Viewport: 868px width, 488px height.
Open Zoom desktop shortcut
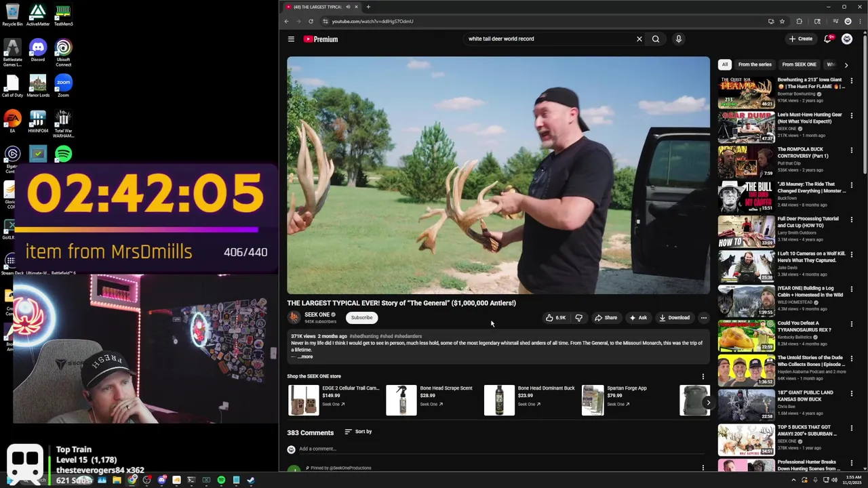[63, 86]
